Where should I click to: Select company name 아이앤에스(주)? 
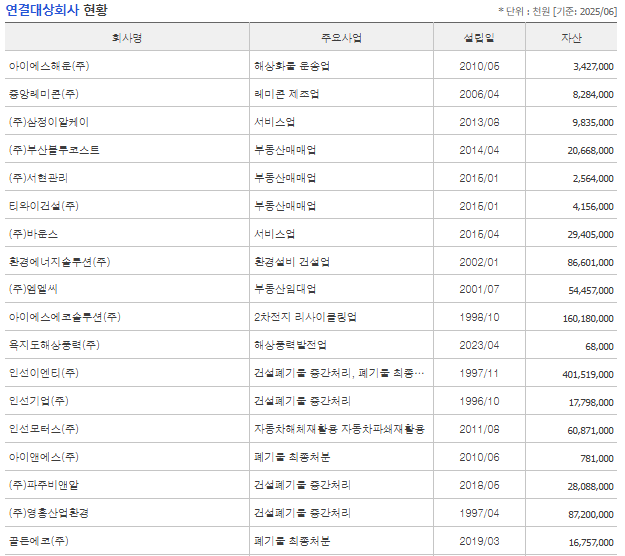pos(44,457)
